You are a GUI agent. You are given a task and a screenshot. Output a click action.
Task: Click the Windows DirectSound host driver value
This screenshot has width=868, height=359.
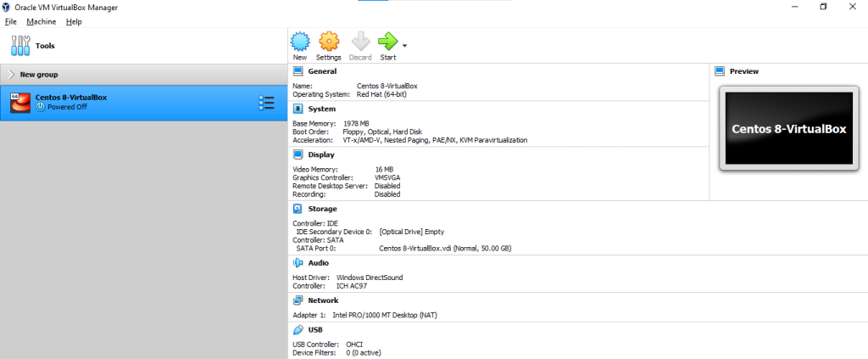pos(370,278)
